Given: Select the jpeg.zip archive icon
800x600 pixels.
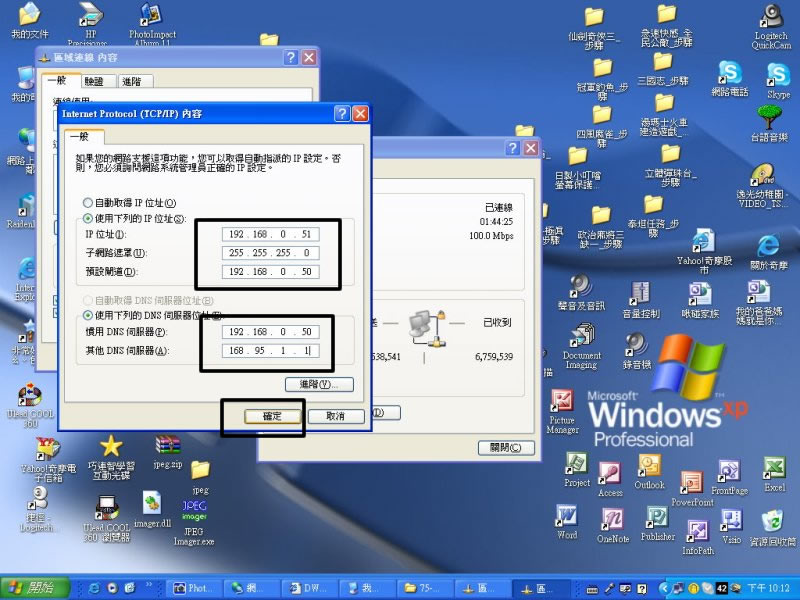Looking at the screenshot, I should tap(168, 452).
